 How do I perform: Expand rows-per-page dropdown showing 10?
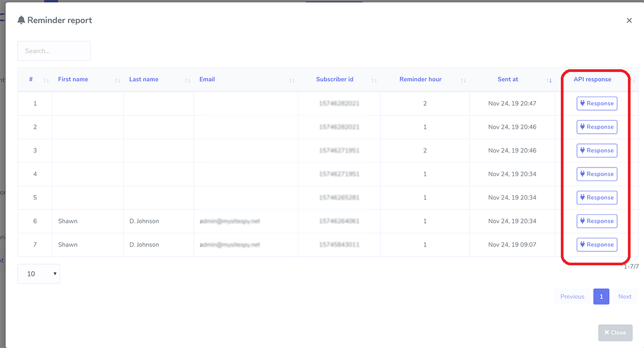39,274
